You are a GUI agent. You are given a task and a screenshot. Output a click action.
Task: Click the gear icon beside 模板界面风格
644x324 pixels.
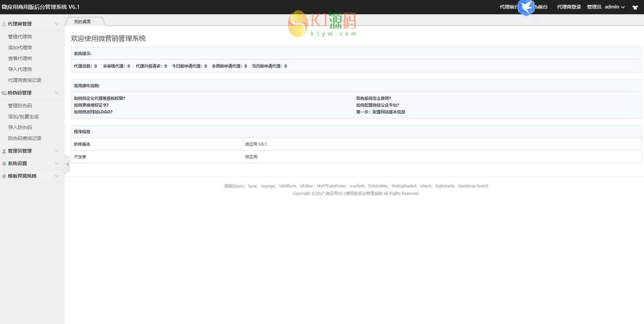[x=4, y=176]
